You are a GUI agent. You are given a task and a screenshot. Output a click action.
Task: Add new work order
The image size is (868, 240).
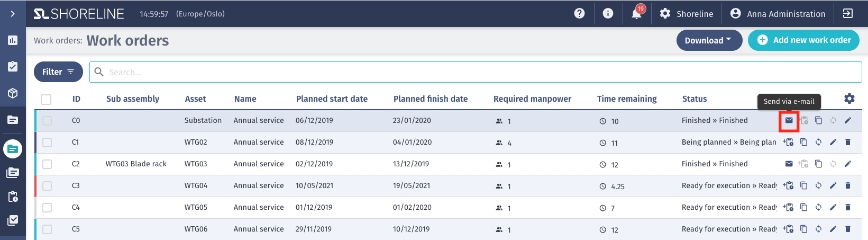[x=803, y=40]
